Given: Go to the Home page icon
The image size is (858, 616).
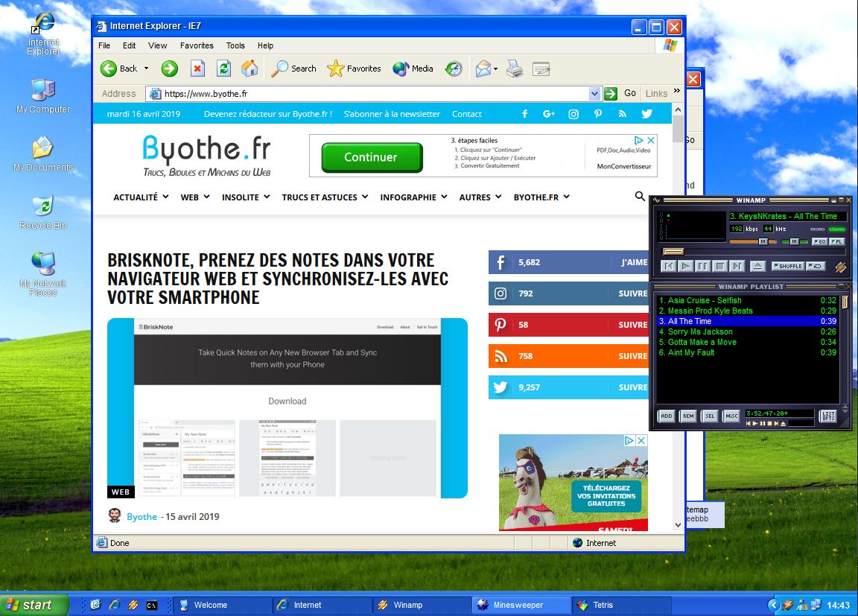Looking at the screenshot, I should click(250, 69).
